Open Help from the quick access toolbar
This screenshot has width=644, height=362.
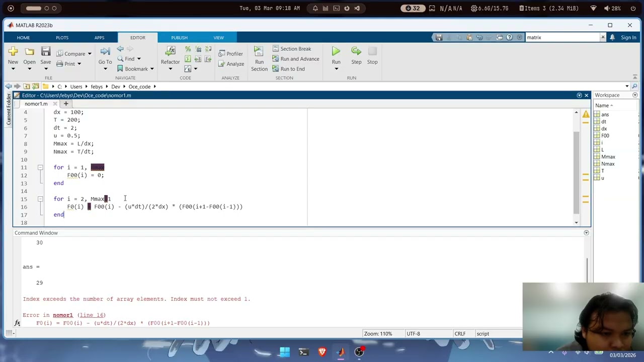509,37
